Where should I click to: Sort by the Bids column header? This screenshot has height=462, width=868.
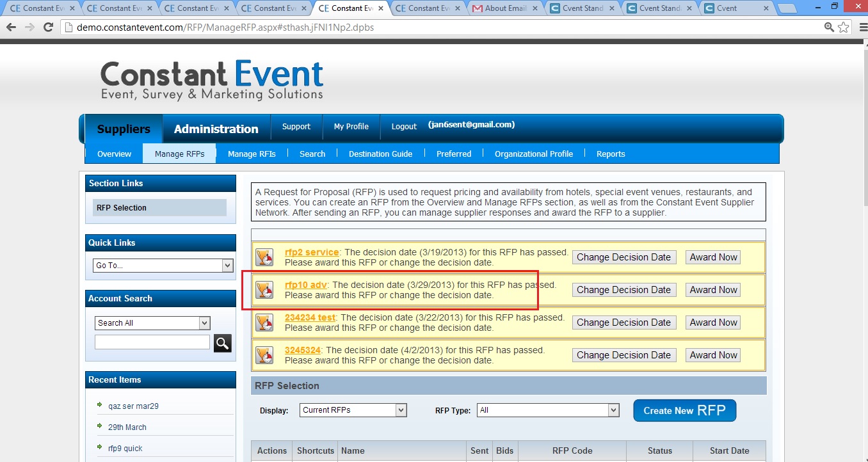tap(505, 451)
